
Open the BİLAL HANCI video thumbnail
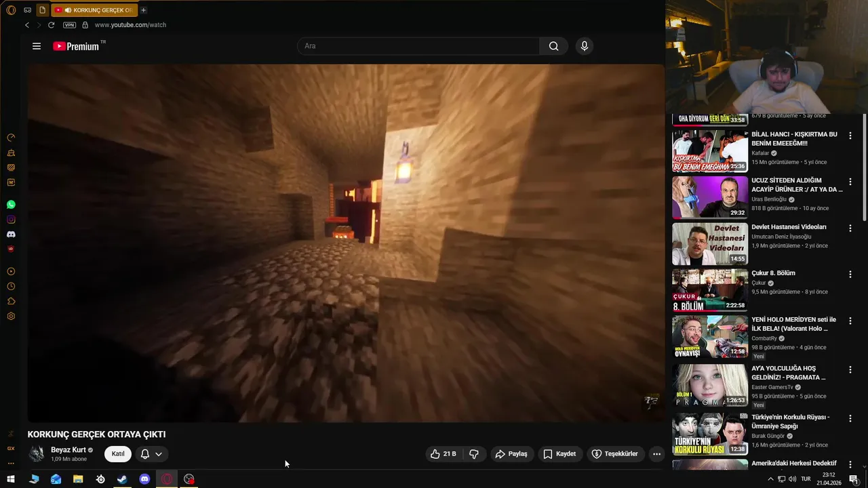[x=710, y=151]
